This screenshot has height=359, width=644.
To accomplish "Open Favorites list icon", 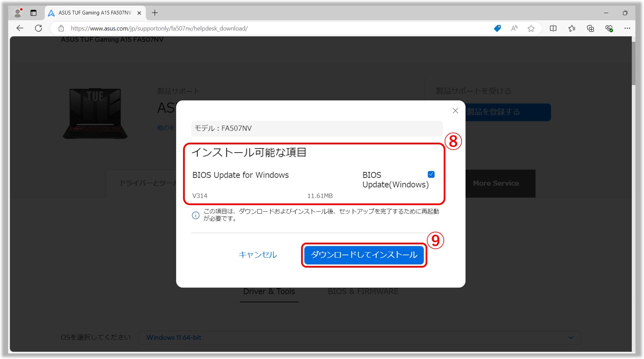I will tap(572, 28).
